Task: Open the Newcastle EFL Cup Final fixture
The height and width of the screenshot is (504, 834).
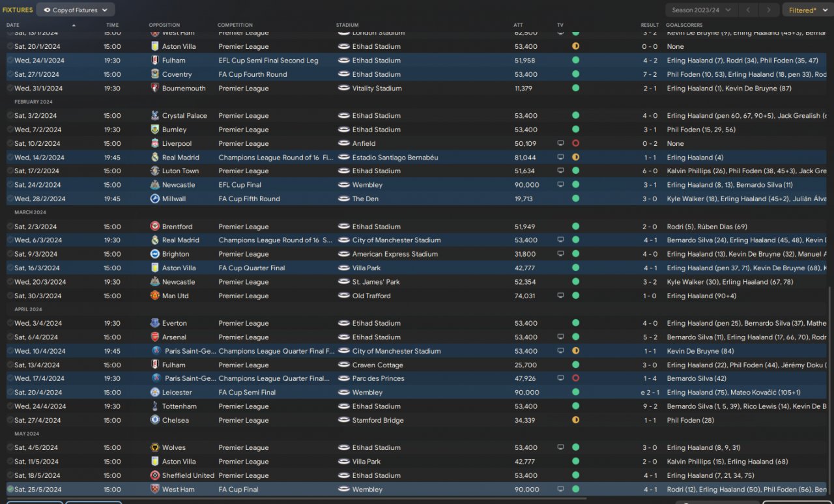Action: pos(417,185)
